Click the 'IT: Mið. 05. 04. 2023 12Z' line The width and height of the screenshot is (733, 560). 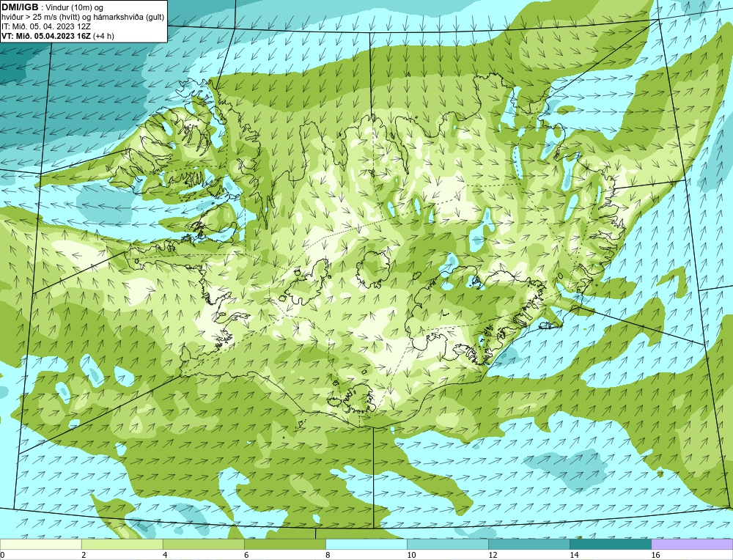pos(45,26)
